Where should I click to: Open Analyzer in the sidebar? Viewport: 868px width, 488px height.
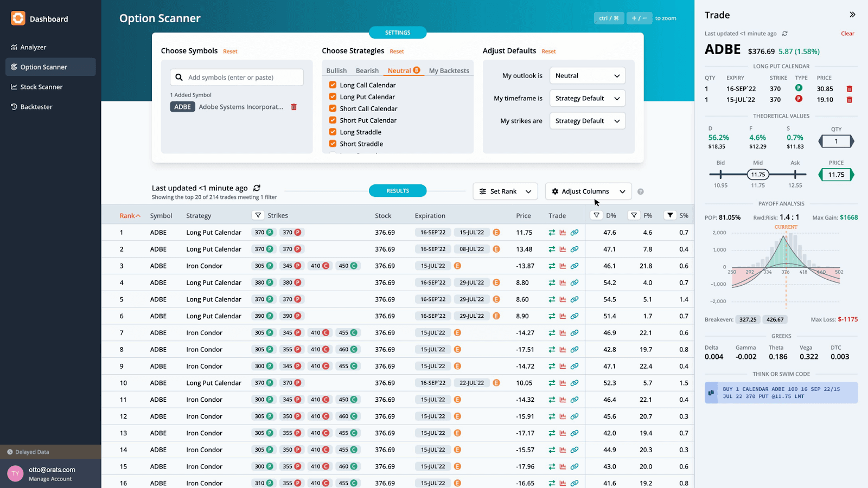(x=50, y=47)
